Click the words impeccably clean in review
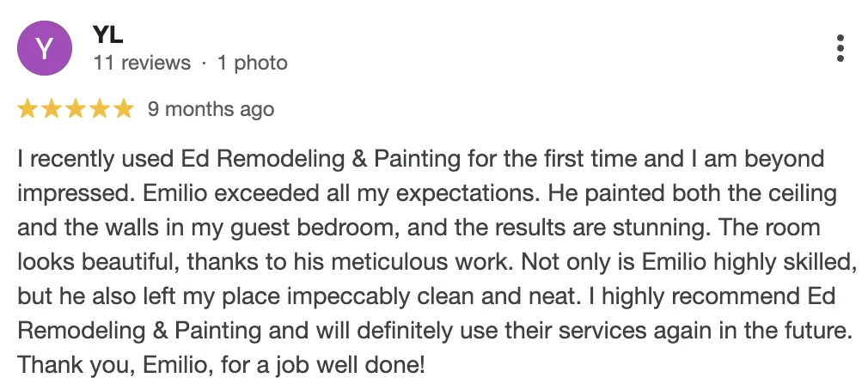 (x=374, y=297)
